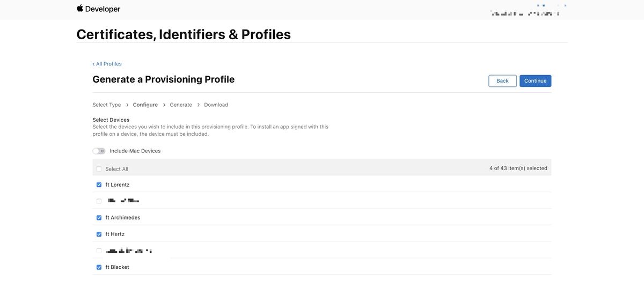Image resolution: width=644 pixels, height=286 pixels.
Task: Click the Certificates, Identifiers & Profiles heading
Action: (184, 34)
